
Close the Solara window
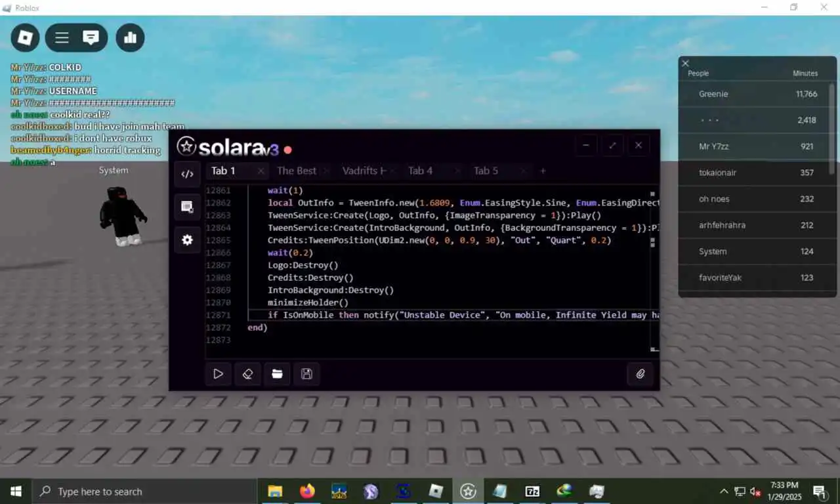(639, 145)
